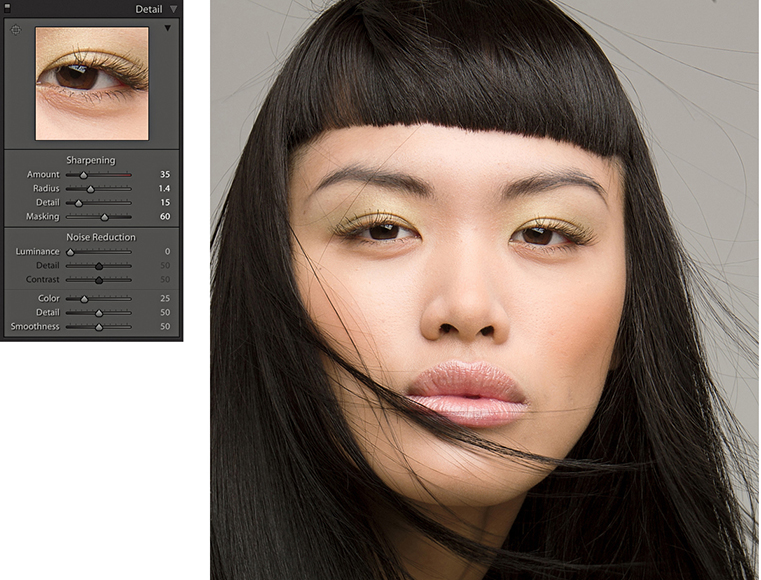Adjust the Color Detail slider
This screenshot has width=761, height=580.
(99, 313)
